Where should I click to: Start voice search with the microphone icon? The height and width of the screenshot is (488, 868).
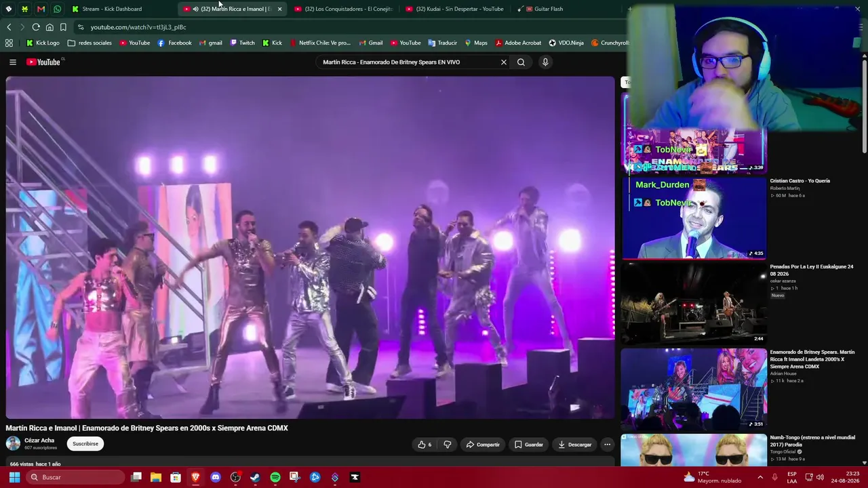point(545,62)
